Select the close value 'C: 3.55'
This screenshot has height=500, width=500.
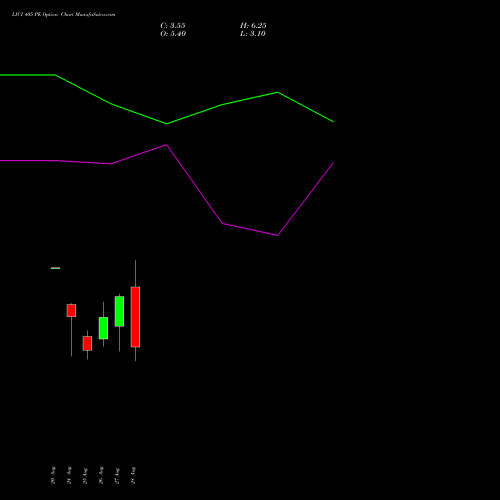tap(173, 26)
